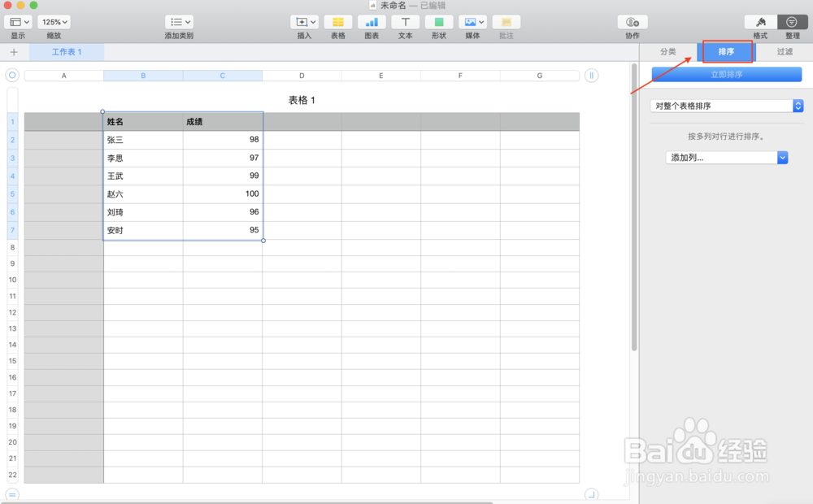Click the 批注 comment toolbar icon
The height and width of the screenshot is (504, 813).
click(506, 22)
